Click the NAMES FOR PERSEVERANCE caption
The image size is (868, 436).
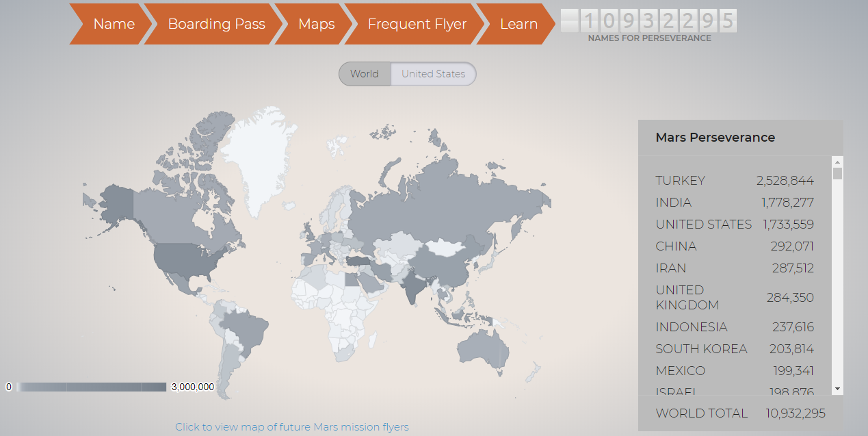point(649,38)
